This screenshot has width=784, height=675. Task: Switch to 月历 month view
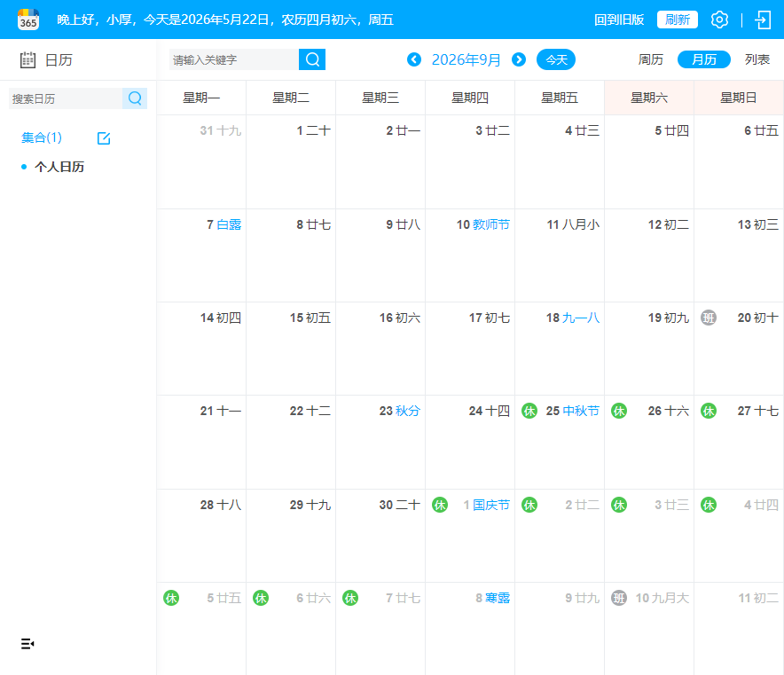point(704,59)
